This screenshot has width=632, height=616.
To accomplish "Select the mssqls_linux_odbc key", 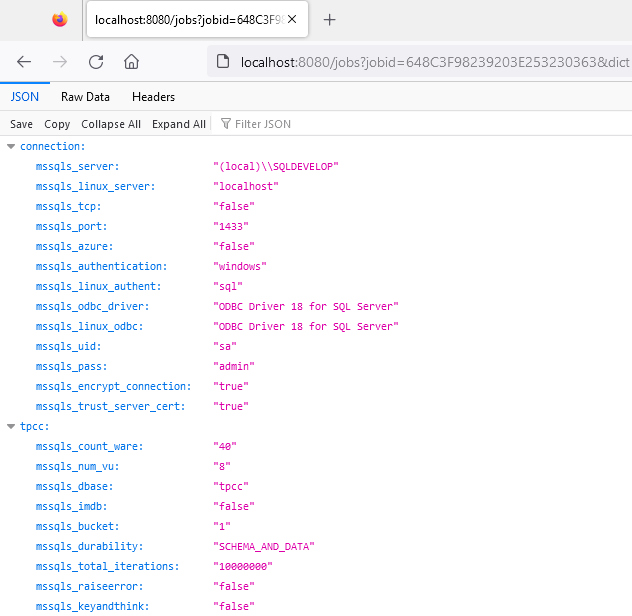I will pos(89,326).
